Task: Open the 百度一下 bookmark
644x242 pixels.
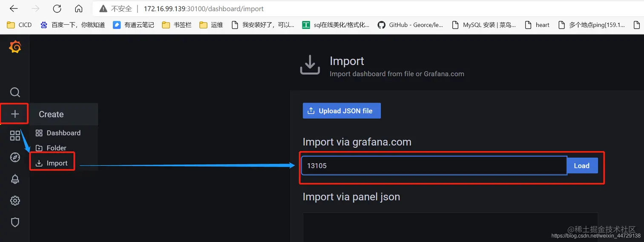Action: (72, 25)
